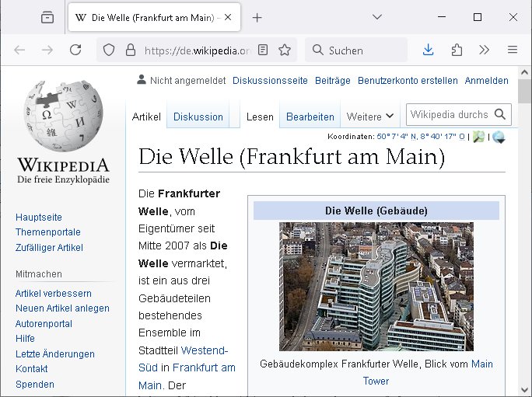The width and height of the screenshot is (532, 397).
Task: Toggle reader view icon in address bar
Action: pyautogui.click(x=264, y=50)
